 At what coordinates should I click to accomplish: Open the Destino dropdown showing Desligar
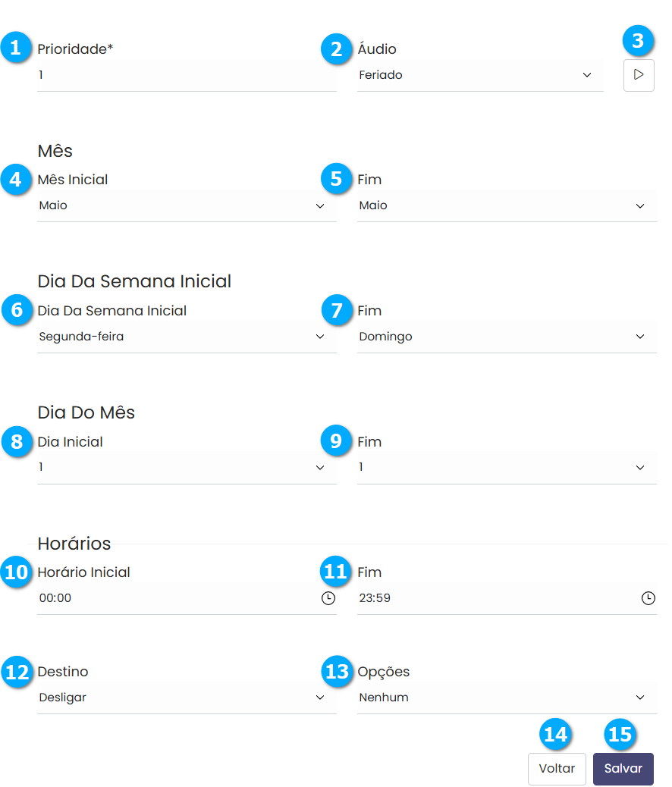click(x=186, y=698)
